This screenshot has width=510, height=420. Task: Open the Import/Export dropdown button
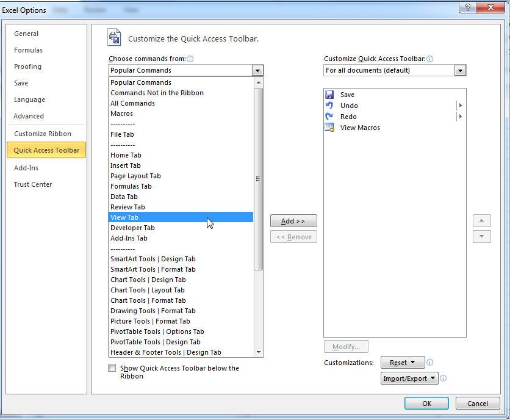tap(409, 378)
